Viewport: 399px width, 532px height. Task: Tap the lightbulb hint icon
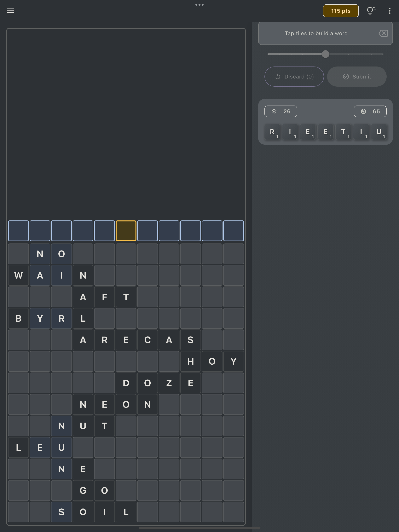click(x=371, y=11)
